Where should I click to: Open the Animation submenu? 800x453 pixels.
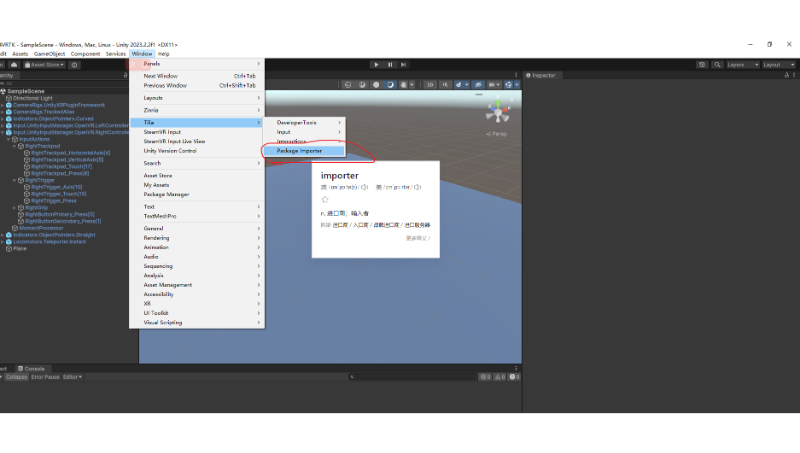click(196, 247)
